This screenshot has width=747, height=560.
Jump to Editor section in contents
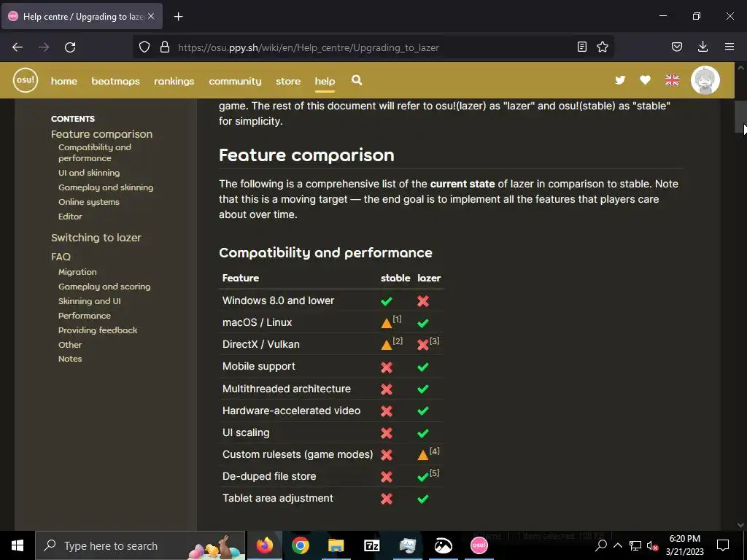[x=70, y=216]
